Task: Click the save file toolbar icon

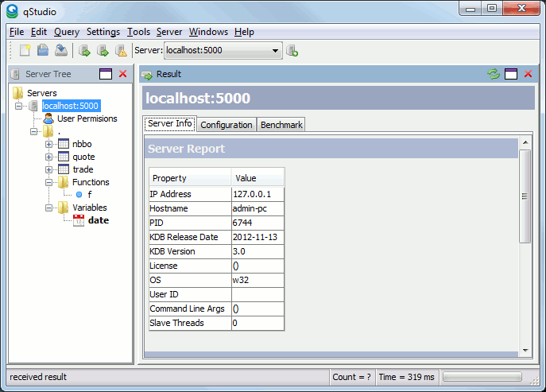Action: click(61, 50)
